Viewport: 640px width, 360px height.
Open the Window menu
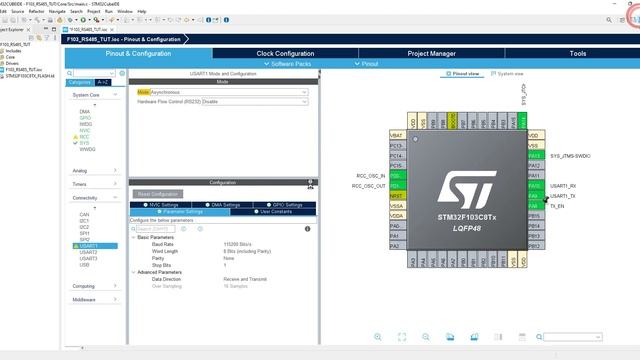[x=124, y=11]
